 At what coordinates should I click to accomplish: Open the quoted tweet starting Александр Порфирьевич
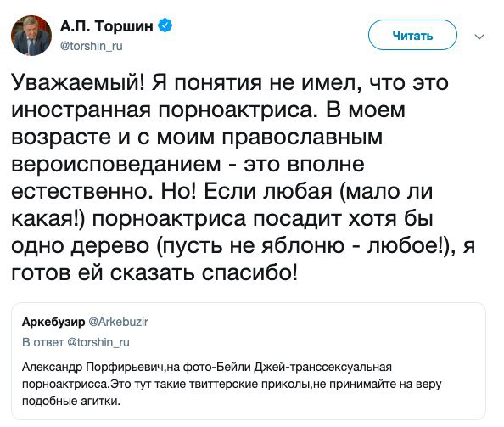pos(249,361)
